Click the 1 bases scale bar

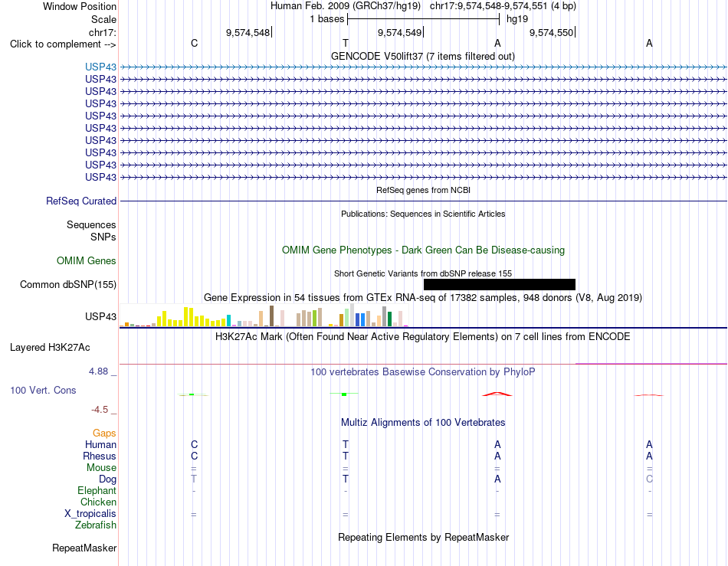423,19
